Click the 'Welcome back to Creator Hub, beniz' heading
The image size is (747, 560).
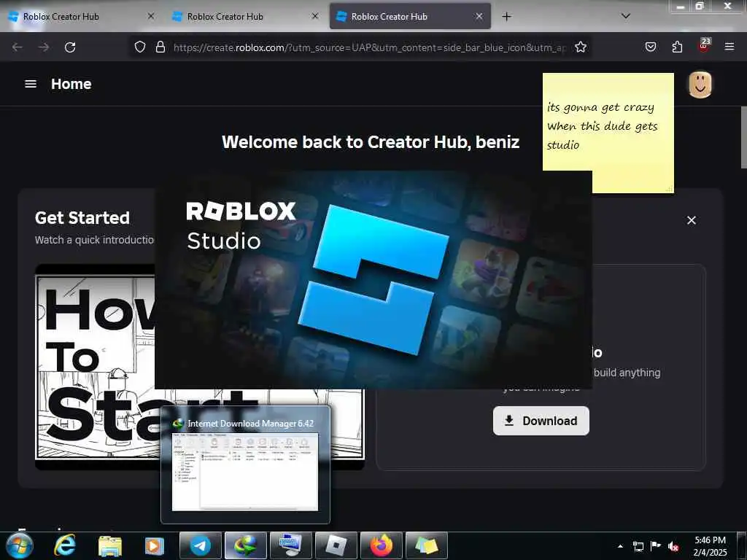pyautogui.click(x=371, y=142)
